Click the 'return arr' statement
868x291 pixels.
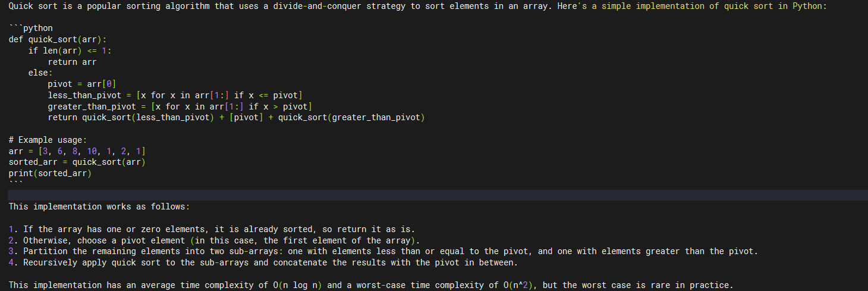(x=72, y=62)
